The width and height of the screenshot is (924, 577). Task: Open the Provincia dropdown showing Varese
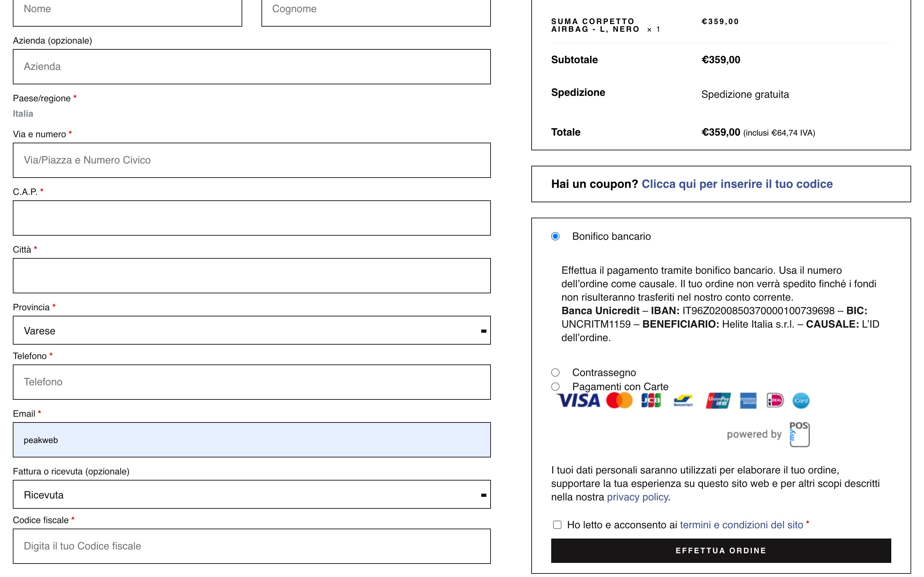pos(252,330)
